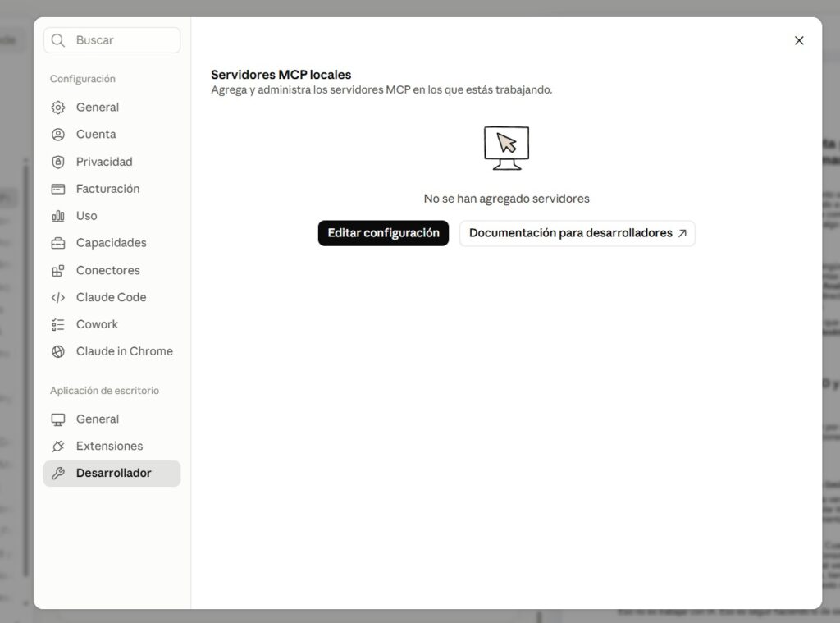Open the Uso page
This screenshot has height=623, width=840.
coord(112,216)
